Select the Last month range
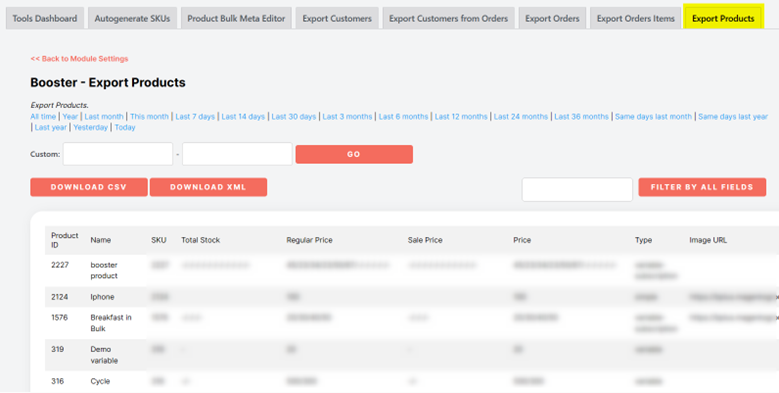Viewport: 779px width, 393px height. click(104, 116)
